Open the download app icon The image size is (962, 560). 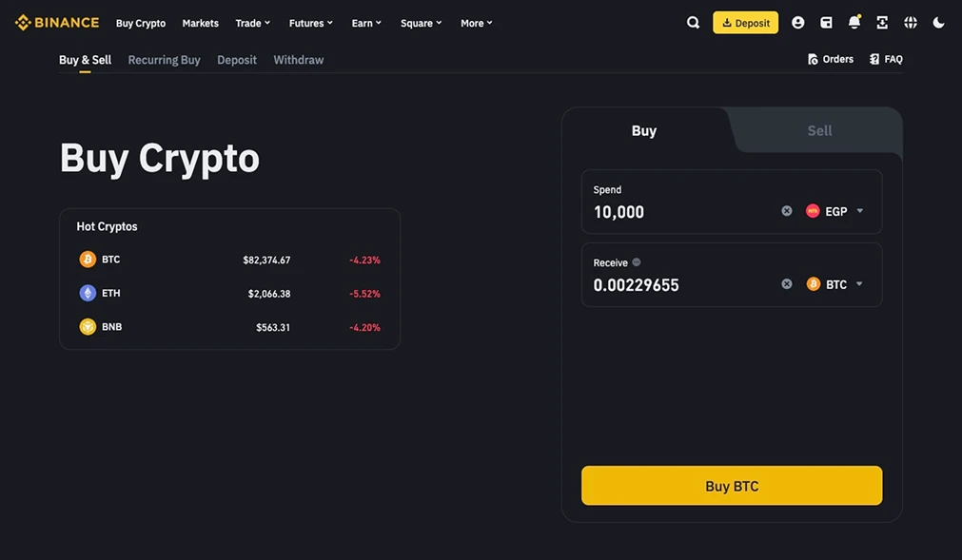(x=881, y=22)
